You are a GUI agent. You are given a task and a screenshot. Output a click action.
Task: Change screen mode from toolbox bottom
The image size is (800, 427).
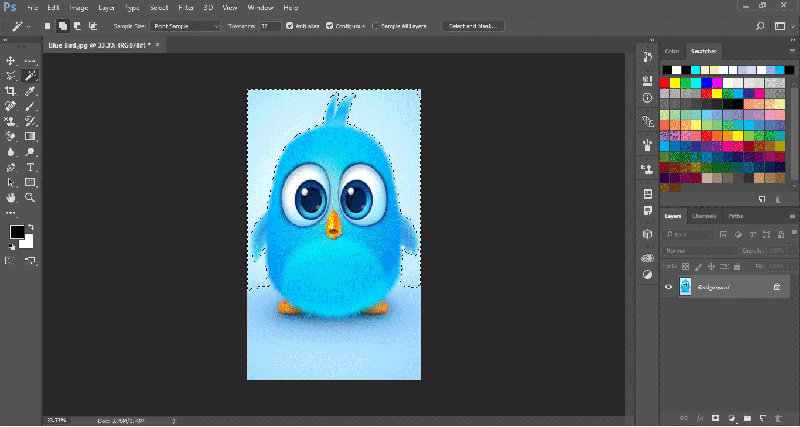tap(30, 261)
